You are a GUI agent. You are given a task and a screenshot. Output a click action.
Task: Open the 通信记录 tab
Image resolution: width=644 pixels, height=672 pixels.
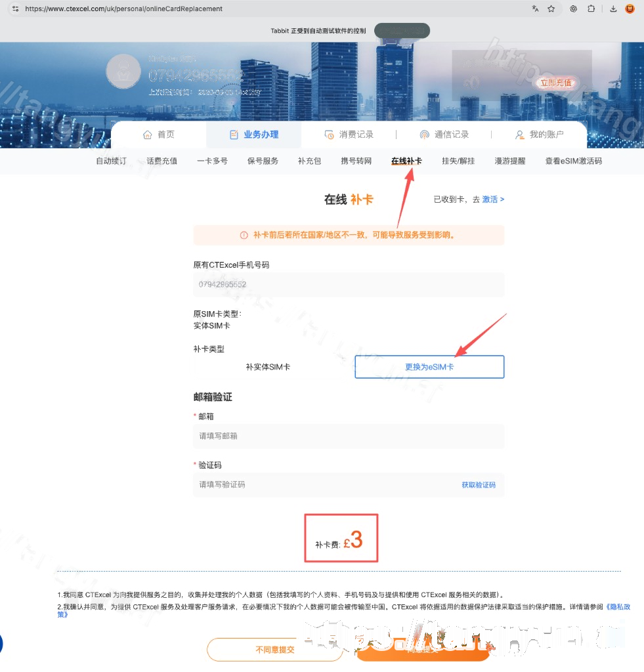[x=444, y=135]
